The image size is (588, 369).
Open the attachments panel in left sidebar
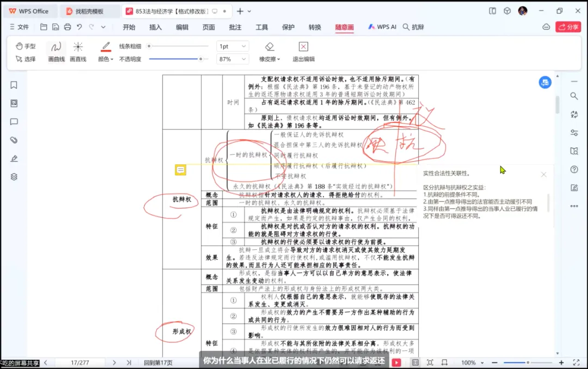[x=14, y=140]
